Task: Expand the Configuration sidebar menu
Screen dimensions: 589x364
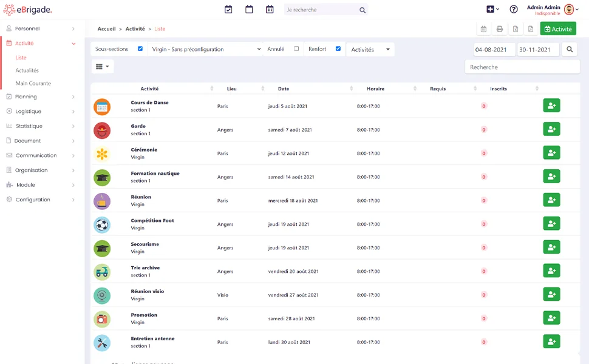Action: [x=41, y=199]
